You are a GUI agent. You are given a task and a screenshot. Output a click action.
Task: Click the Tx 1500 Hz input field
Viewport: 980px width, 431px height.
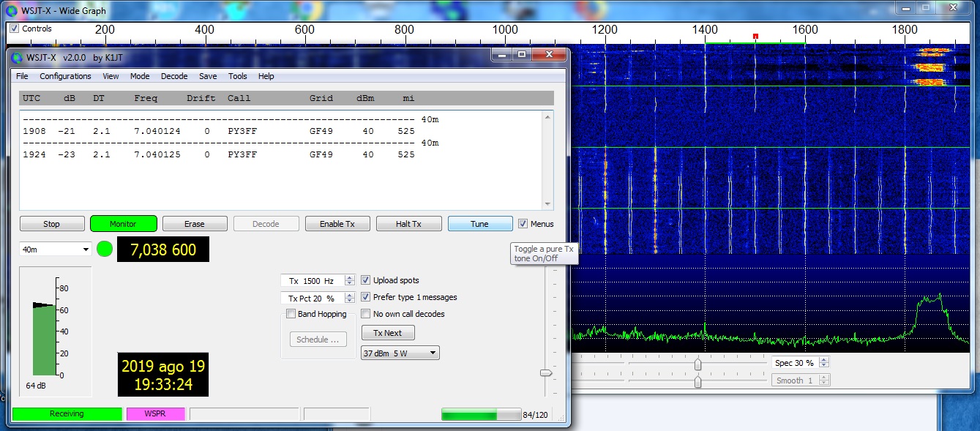coord(313,281)
